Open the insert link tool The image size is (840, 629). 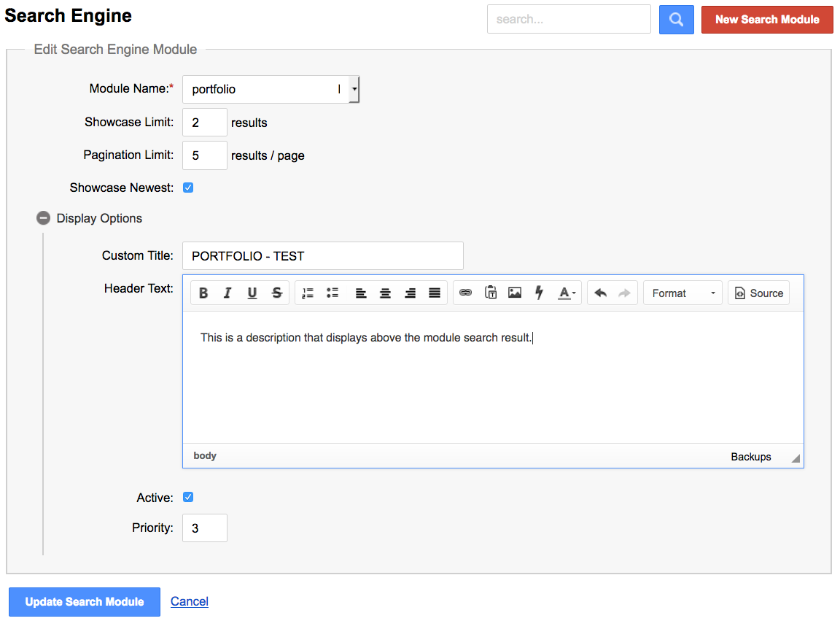[466, 293]
